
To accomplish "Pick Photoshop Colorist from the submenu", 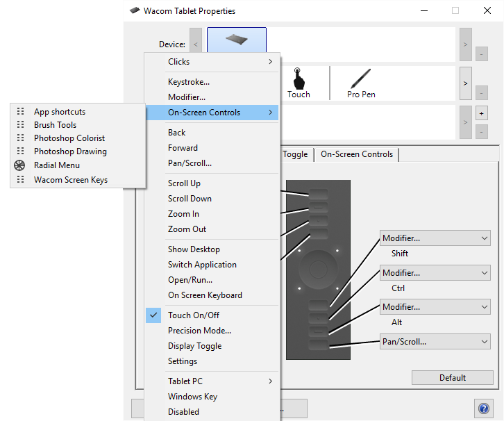I will (78, 138).
